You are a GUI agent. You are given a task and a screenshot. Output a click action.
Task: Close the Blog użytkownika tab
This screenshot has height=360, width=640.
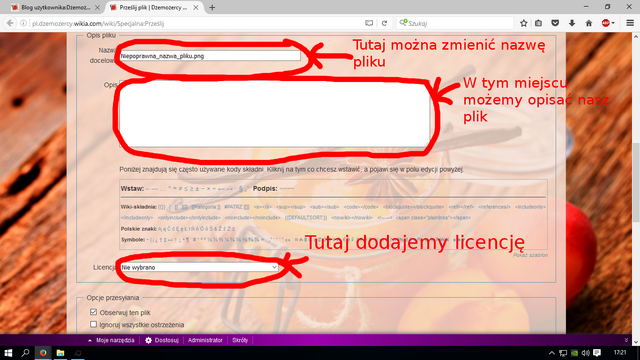click(97, 7)
